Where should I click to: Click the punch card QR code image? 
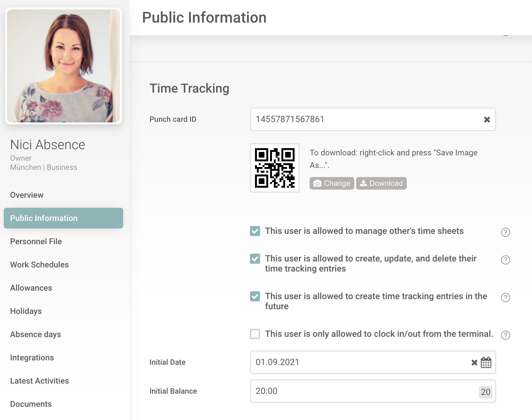point(275,168)
